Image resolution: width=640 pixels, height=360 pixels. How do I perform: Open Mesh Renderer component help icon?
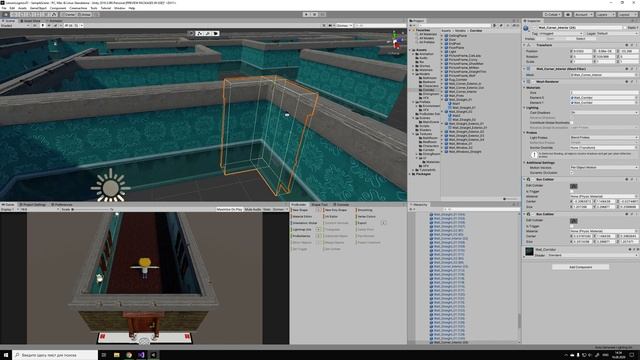coord(627,81)
